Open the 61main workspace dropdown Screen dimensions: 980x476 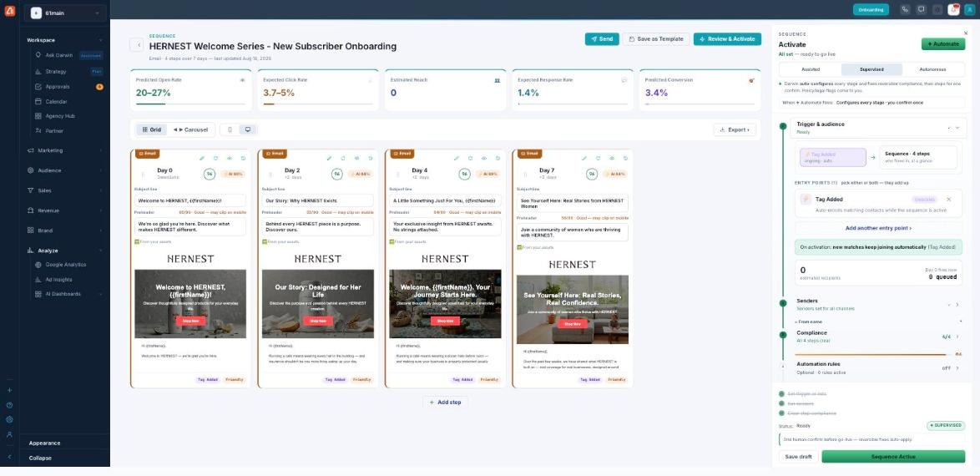click(x=65, y=13)
